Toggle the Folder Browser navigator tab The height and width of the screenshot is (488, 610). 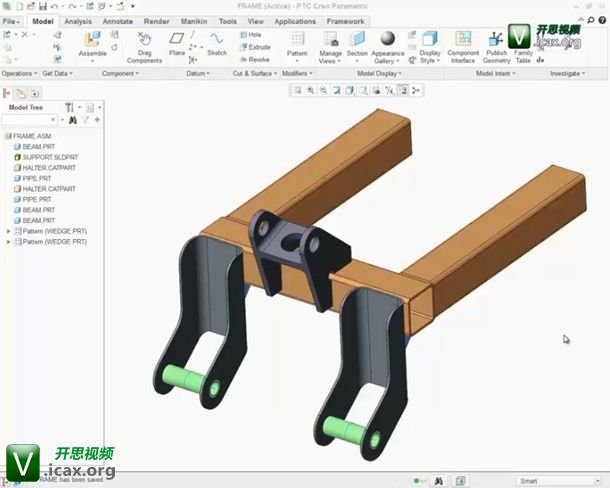20,93
